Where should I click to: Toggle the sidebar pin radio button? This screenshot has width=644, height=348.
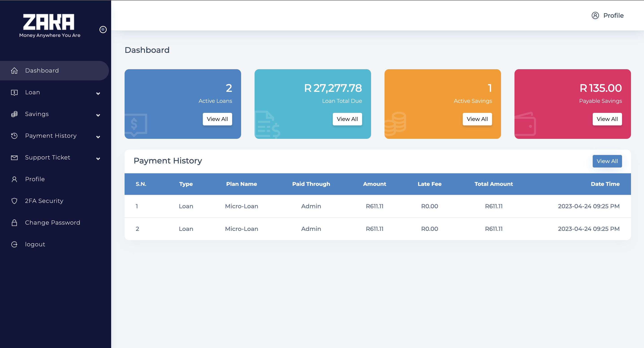(103, 30)
